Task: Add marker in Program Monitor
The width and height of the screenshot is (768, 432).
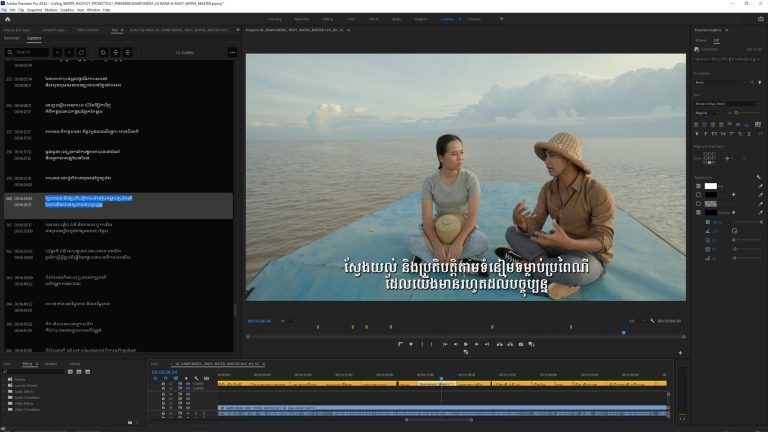Action: click(410, 344)
